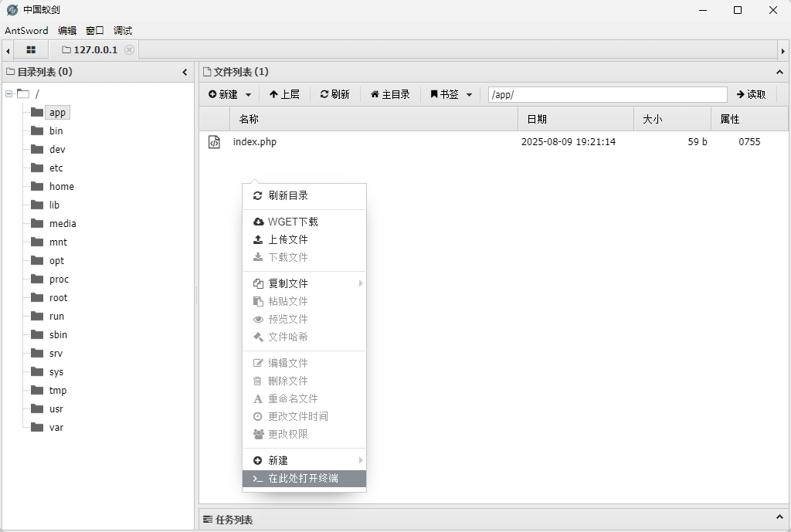This screenshot has height=532, width=791.
Task: Click the index.php file icon
Action: (214, 142)
